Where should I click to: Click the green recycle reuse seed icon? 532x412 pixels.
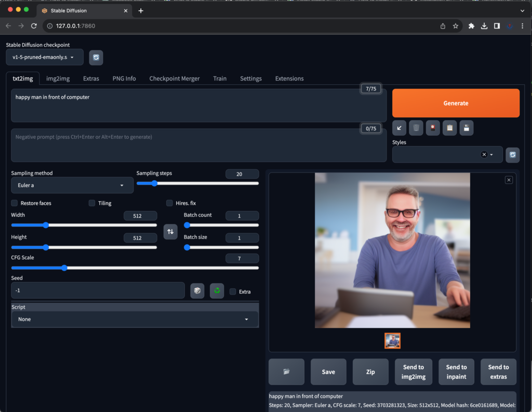(x=217, y=291)
